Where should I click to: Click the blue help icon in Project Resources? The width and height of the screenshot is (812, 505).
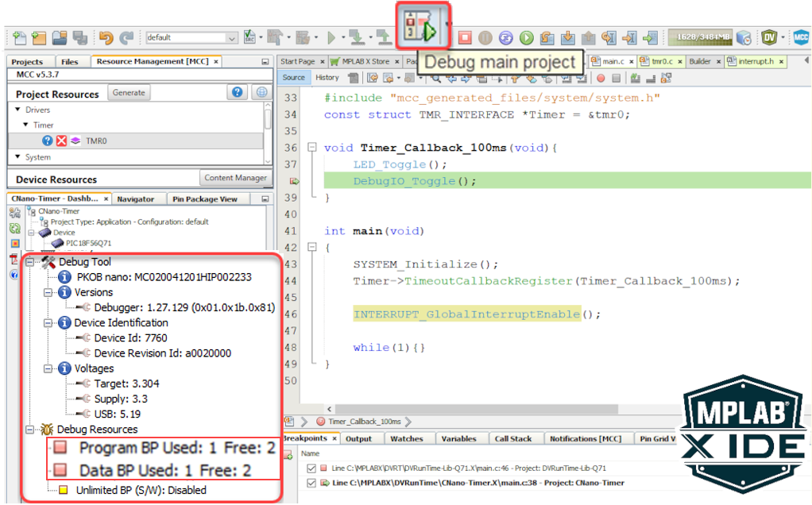coord(237,93)
